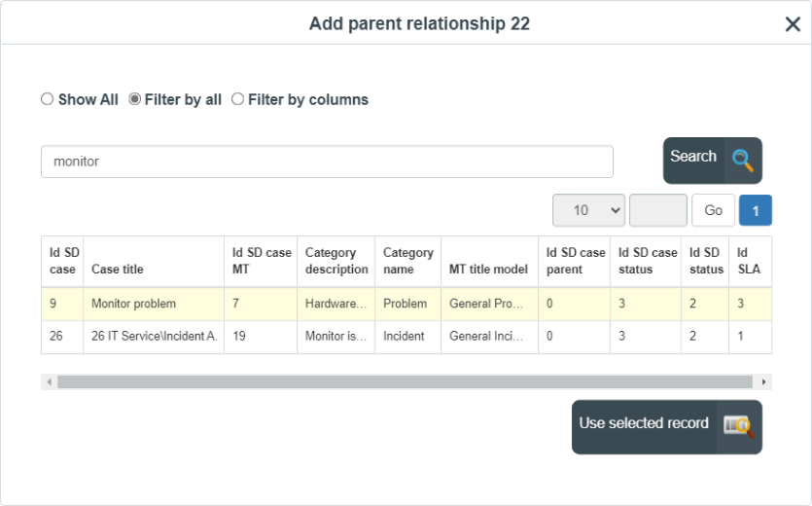Click the Search button label
This screenshot has height=506, width=812.
[x=693, y=156]
